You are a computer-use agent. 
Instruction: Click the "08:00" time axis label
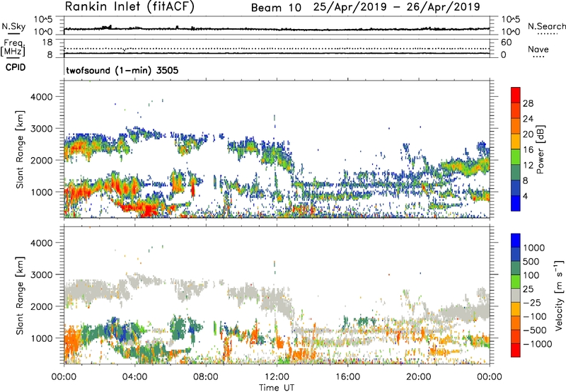(206, 377)
